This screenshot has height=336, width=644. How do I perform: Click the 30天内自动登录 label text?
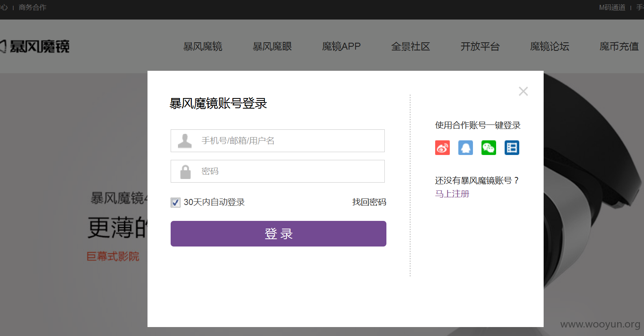[x=214, y=202]
